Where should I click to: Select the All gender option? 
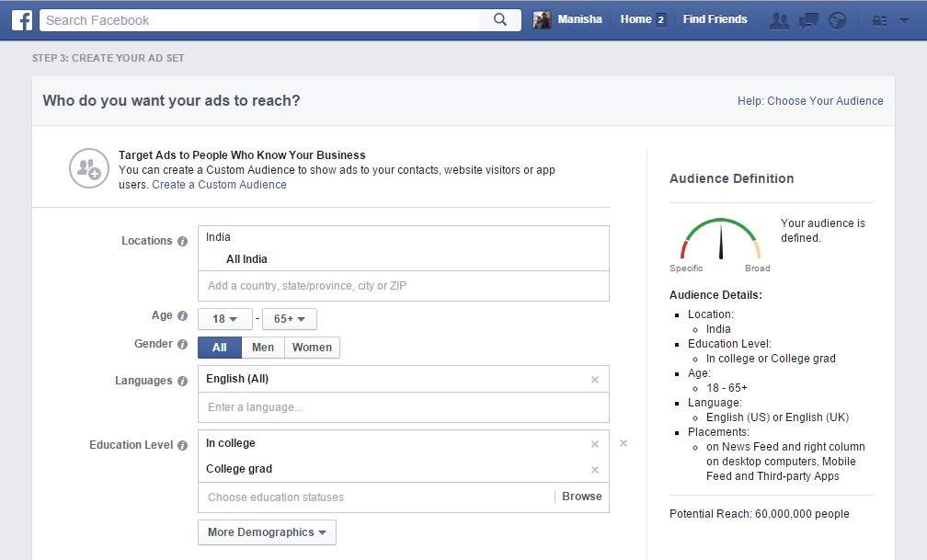tap(220, 348)
